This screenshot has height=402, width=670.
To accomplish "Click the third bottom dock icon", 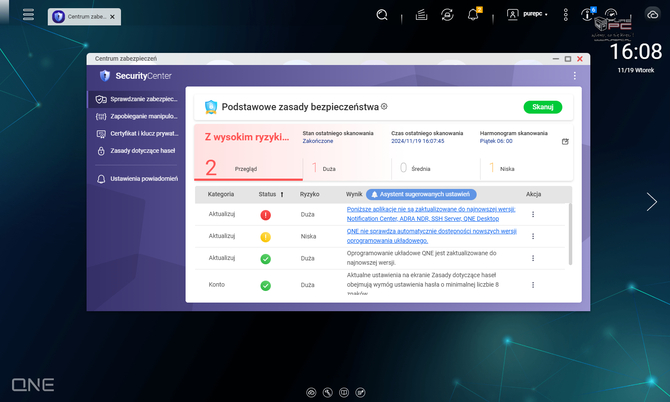I will coord(344,393).
